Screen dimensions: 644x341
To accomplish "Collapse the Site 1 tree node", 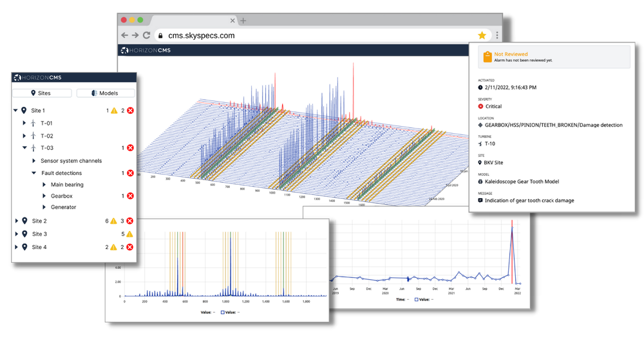I will [x=15, y=111].
